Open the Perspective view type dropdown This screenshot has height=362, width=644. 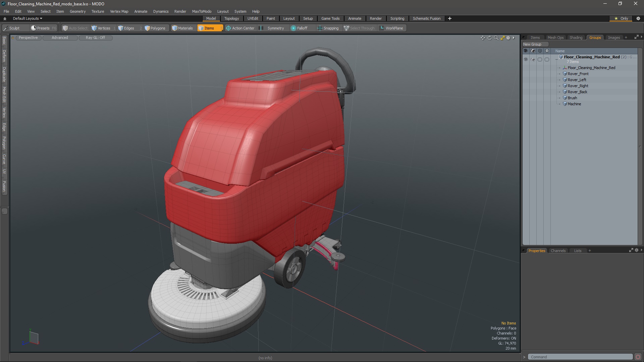pos(28,38)
